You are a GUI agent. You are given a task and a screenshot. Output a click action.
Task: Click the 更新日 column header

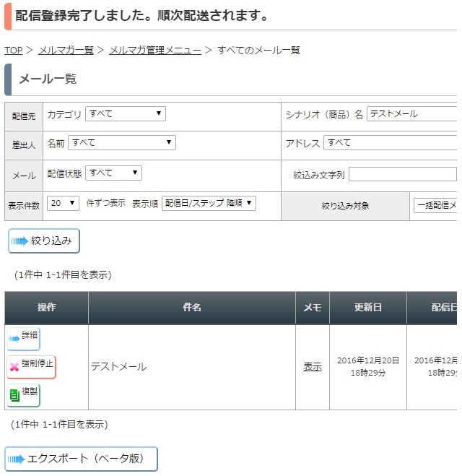[x=368, y=308]
